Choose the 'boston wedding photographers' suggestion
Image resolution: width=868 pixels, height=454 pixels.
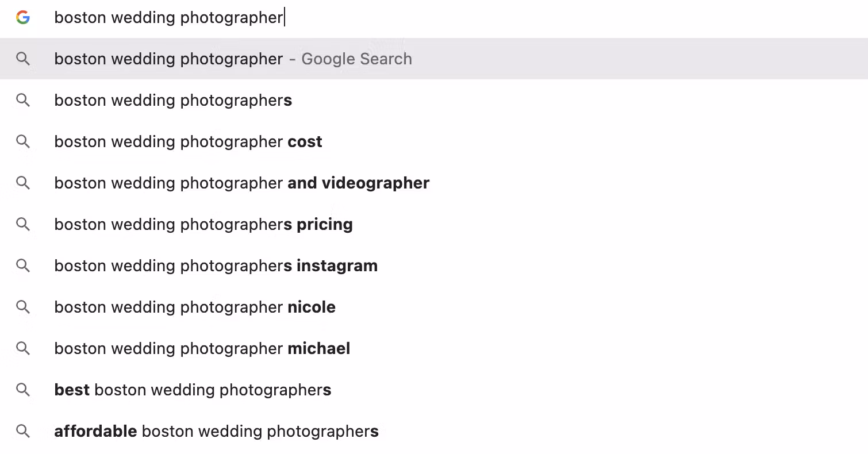coord(173,100)
